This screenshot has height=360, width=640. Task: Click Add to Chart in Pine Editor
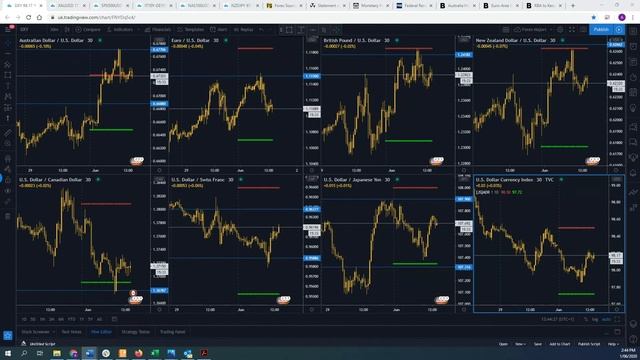pos(560,344)
